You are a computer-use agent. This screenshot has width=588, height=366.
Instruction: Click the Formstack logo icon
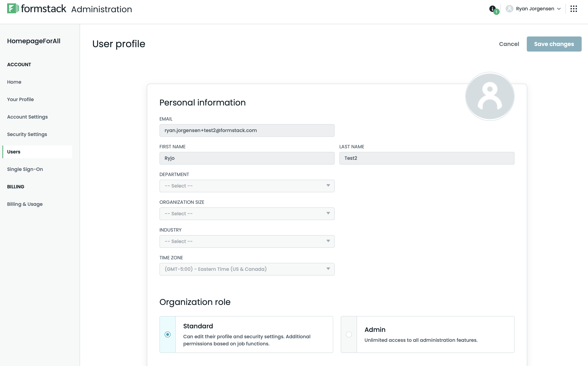(12, 9)
